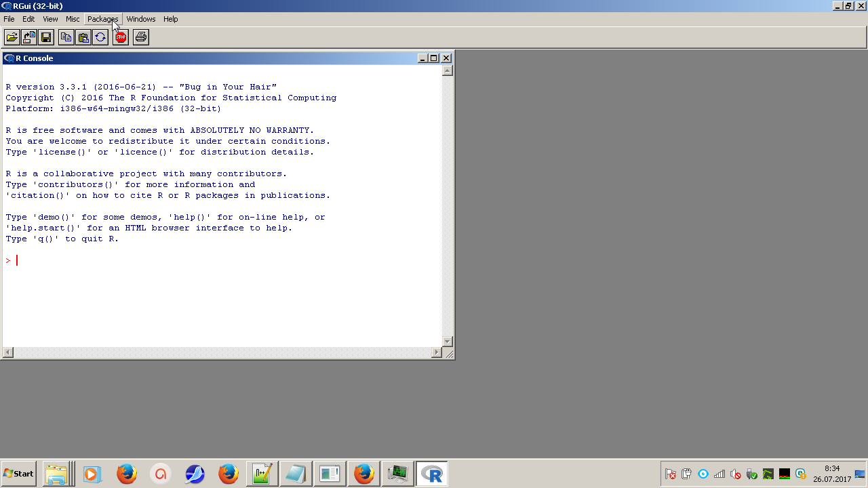Launch Windows Media Player from the taskbar

click(x=92, y=474)
